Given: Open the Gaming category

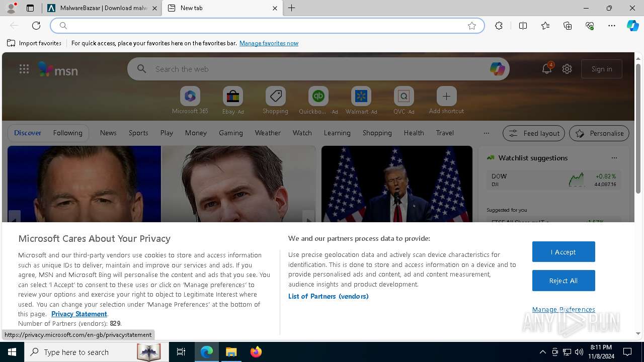Looking at the screenshot, I should click(x=231, y=133).
